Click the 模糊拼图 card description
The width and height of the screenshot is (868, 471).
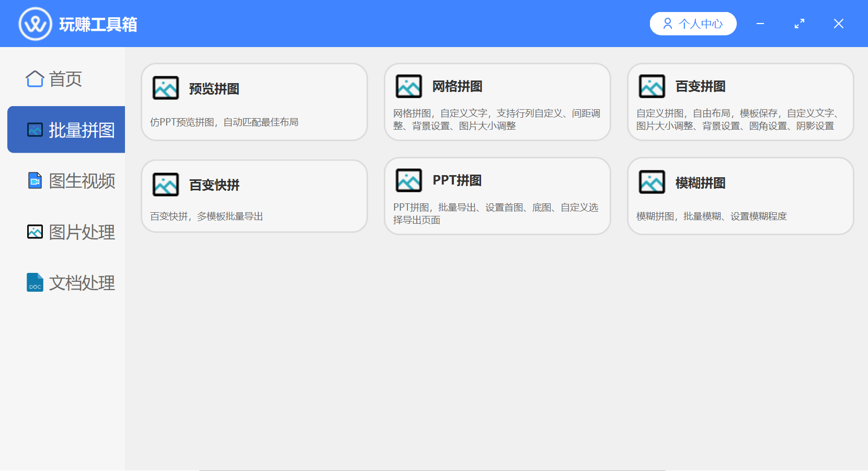point(711,216)
